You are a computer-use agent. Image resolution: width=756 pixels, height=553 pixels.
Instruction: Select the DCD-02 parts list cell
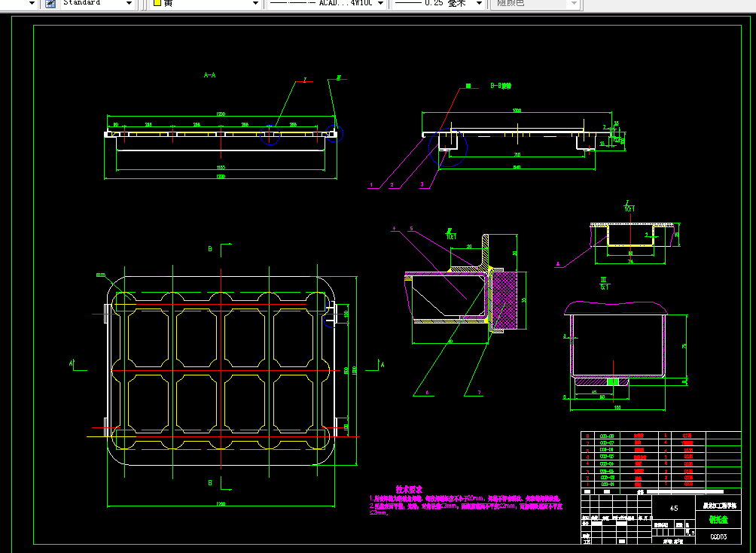point(607,477)
